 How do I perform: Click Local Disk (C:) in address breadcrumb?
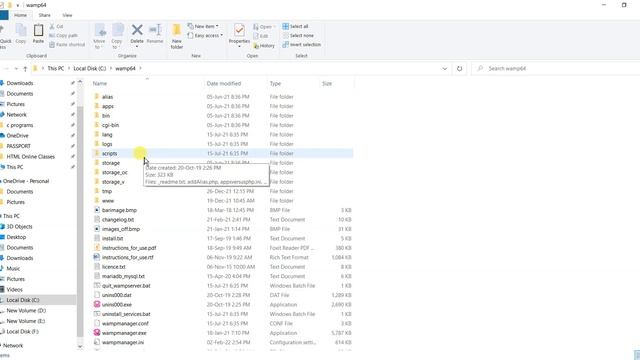tap(90, 68)
